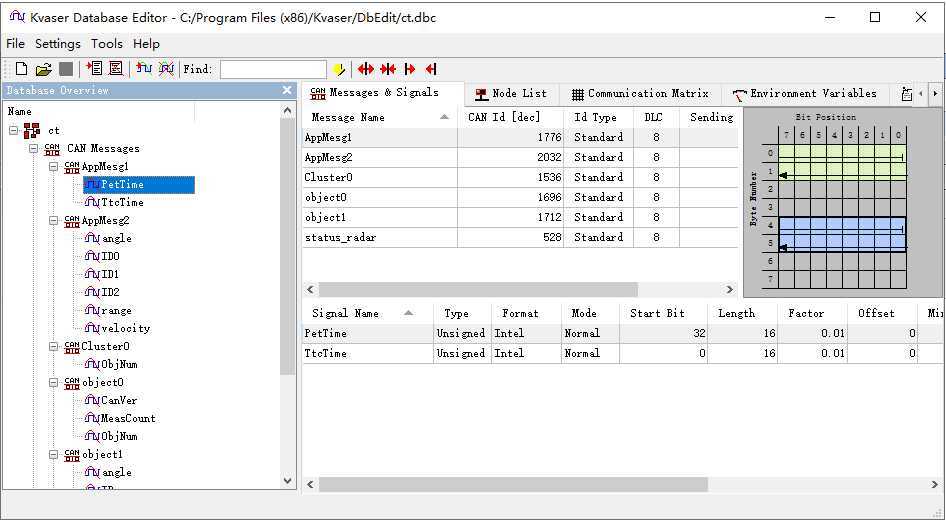The image size is (946, 521).
Task: Collapse the CAN Messages tree node
Action: [x=34, y=149]
